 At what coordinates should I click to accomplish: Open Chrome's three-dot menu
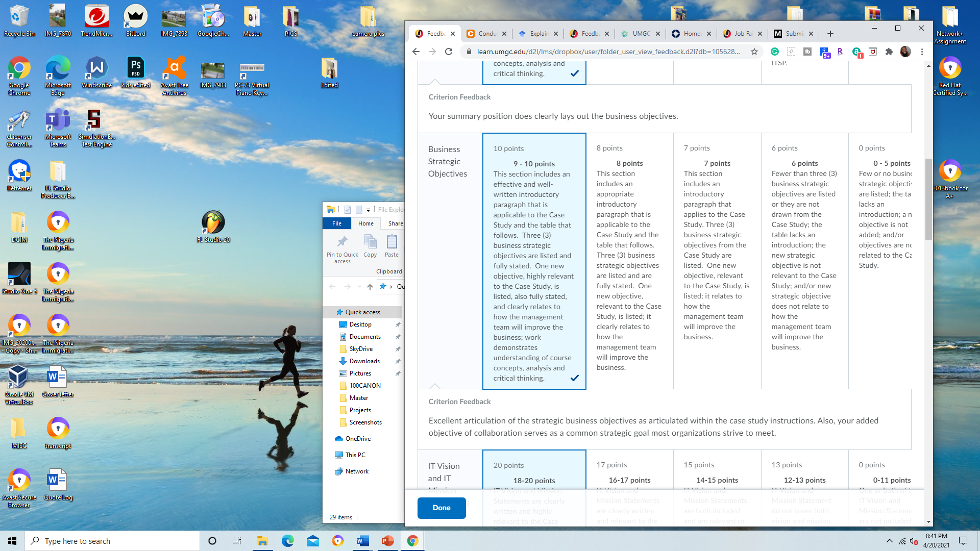point(922,52)
